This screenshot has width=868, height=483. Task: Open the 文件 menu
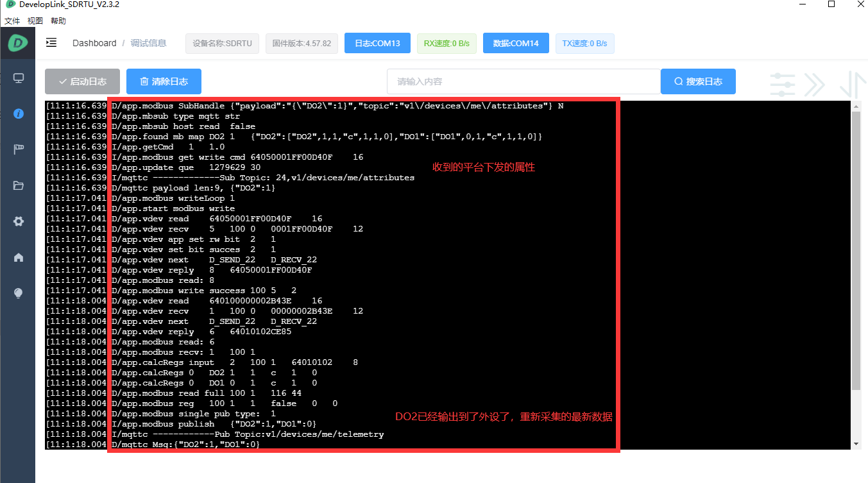click(12, 21)
